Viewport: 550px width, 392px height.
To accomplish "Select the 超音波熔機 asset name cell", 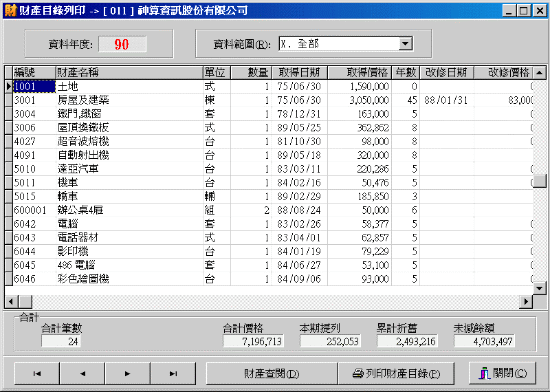I will tap(129, 141).
